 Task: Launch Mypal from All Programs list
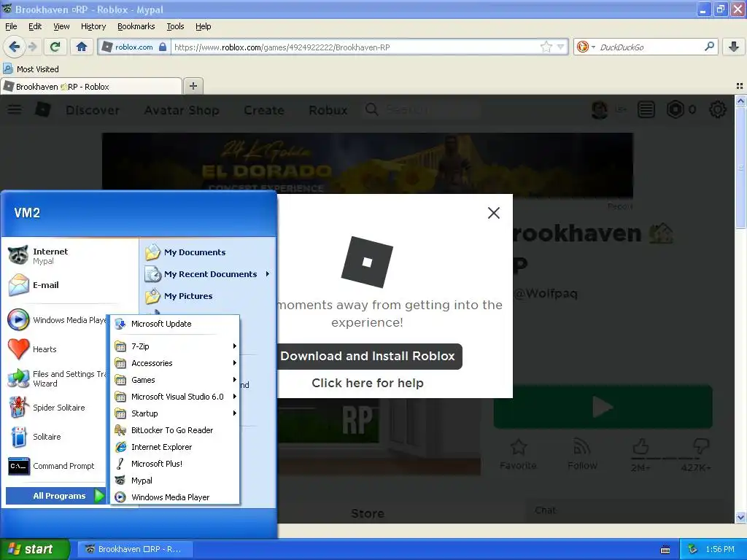tap(175, 481)
